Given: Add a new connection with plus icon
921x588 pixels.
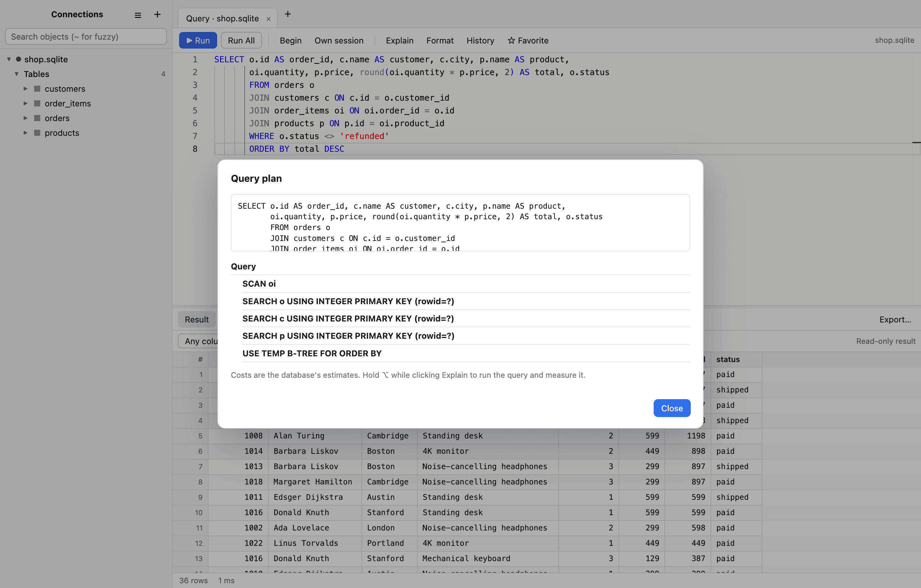Looking at the screenshot, I should point(157,14).
